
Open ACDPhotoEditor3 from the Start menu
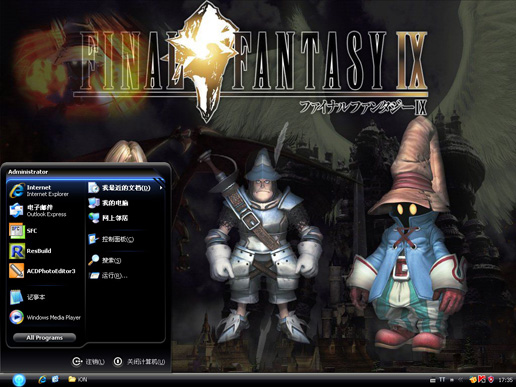click(x=43, y=271)
